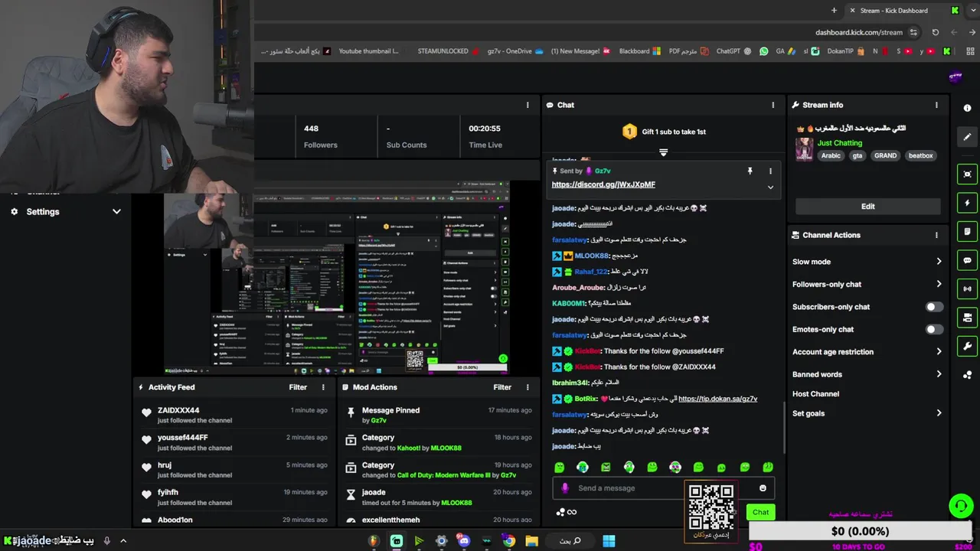Expand the Settings menu in left sidebar
The image size is (980, 551).
point(116,212)
